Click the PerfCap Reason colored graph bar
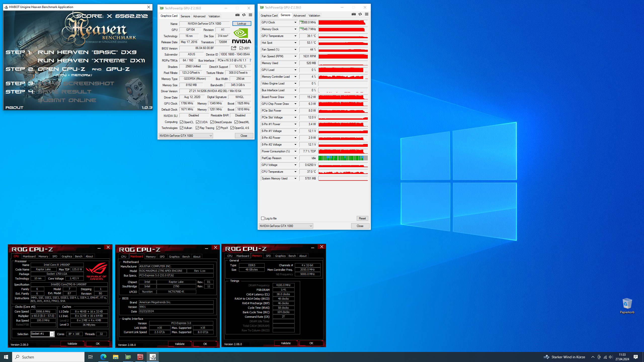Screen dimensions: 644x362 pos(343,158)
